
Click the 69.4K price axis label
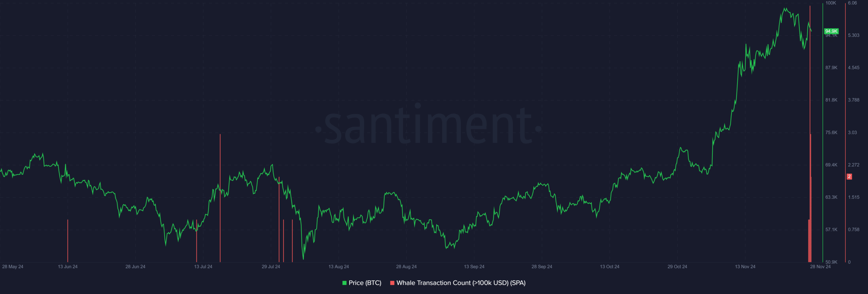click(831, 165)
